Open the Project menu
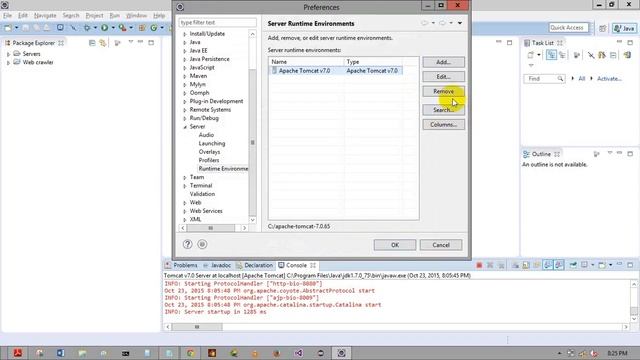The width and height of the screenshot is (640, 360). click(x=94, y=16)
